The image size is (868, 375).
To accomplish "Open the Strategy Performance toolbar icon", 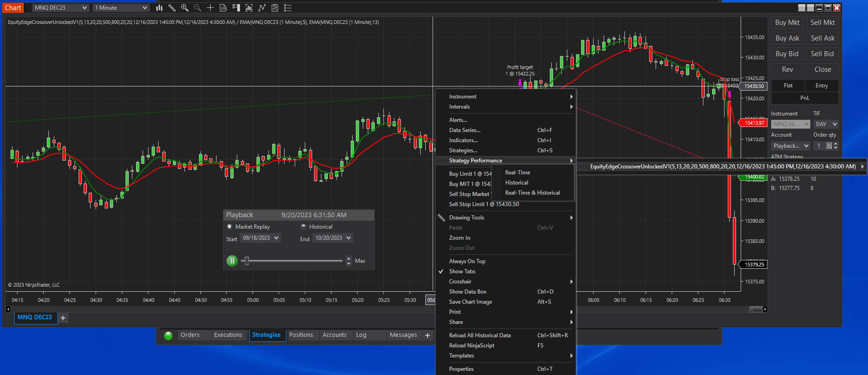I will click(x=275, y=8).
